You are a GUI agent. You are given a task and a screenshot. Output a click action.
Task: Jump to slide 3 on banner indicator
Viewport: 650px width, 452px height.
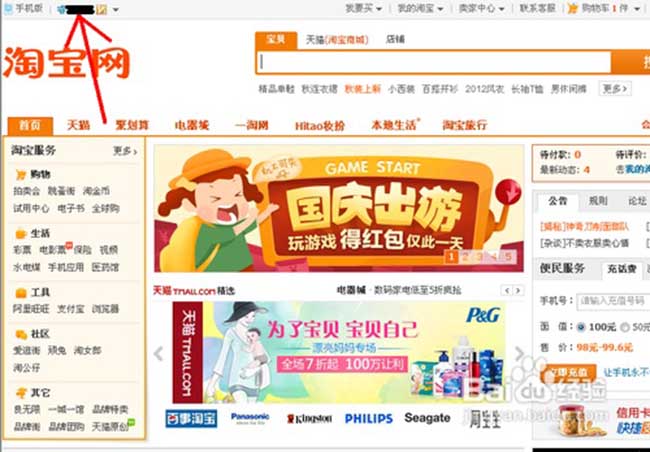point(479,257)
